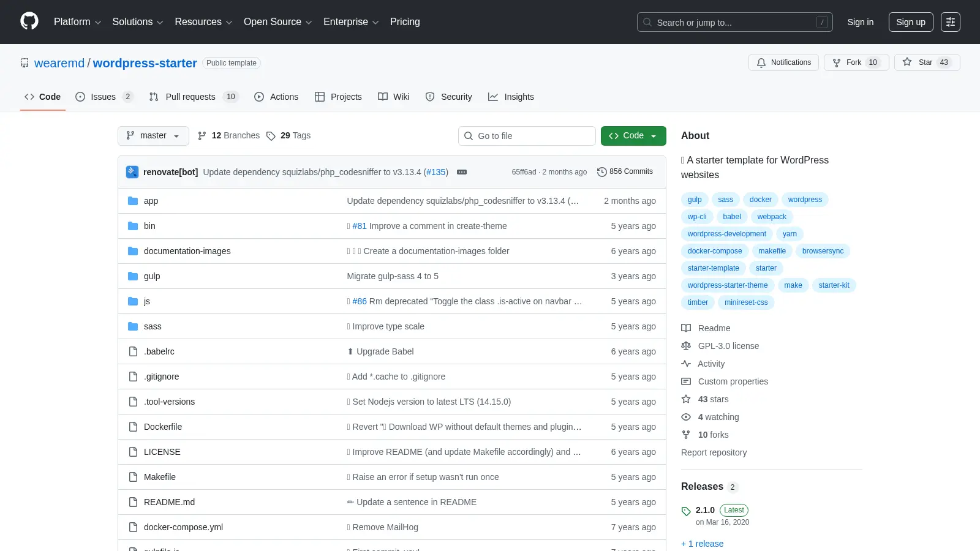This screenshot has width=980, height=551.
Task: Switch to the Actions tab
Action: point(276,97)
